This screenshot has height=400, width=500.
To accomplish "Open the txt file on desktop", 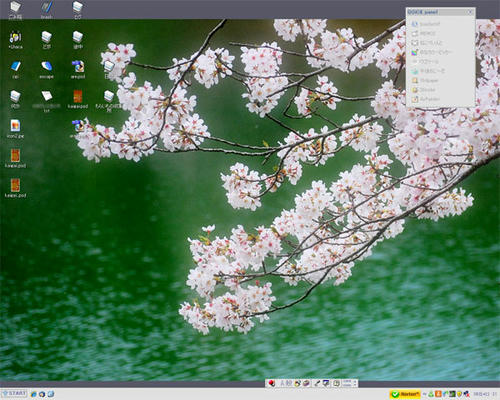I will coord(47,100).
